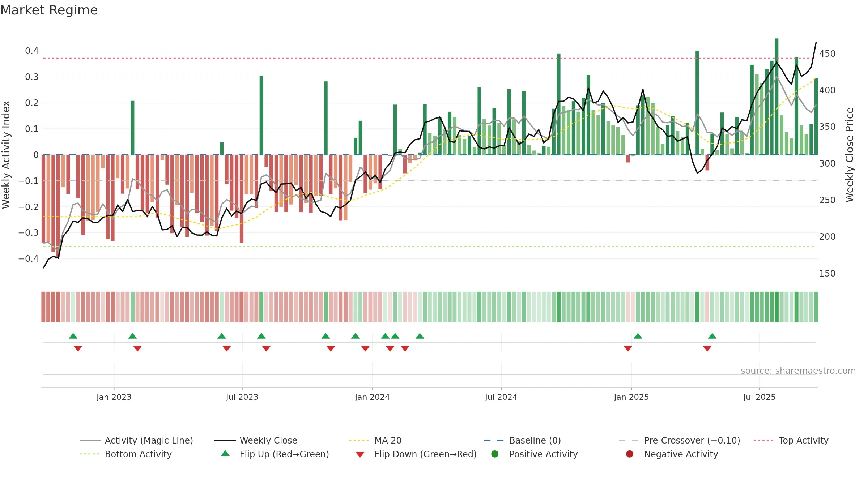Toggle the MA 20 legend entry
868x488 pixels.
pyautogui.click(x=375, y=440)
